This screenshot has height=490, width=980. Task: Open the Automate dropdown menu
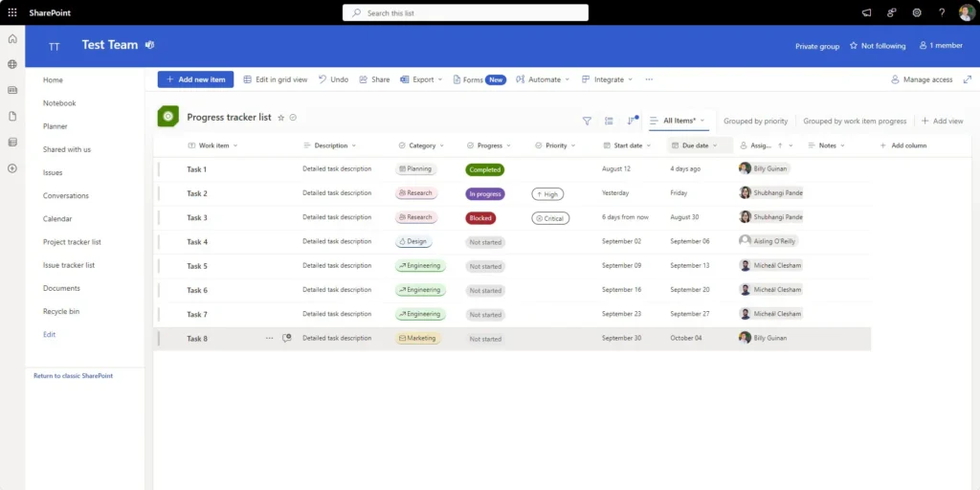click(543, 79)
